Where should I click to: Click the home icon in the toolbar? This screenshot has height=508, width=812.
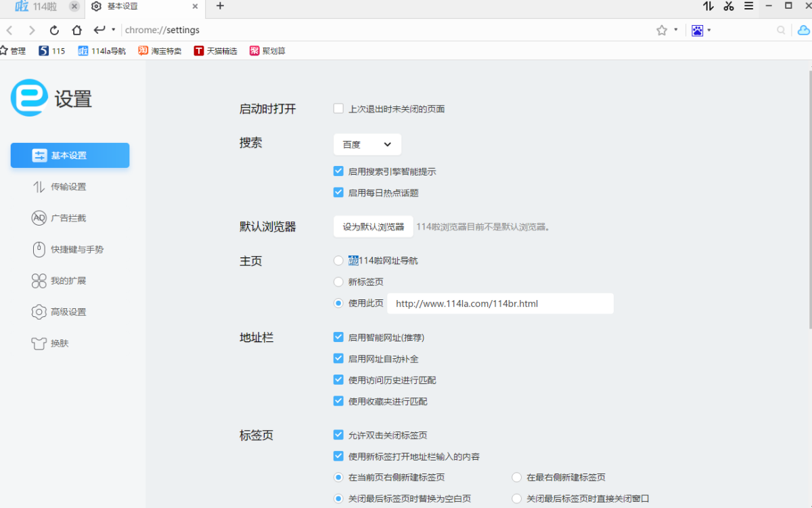point(76,30)
